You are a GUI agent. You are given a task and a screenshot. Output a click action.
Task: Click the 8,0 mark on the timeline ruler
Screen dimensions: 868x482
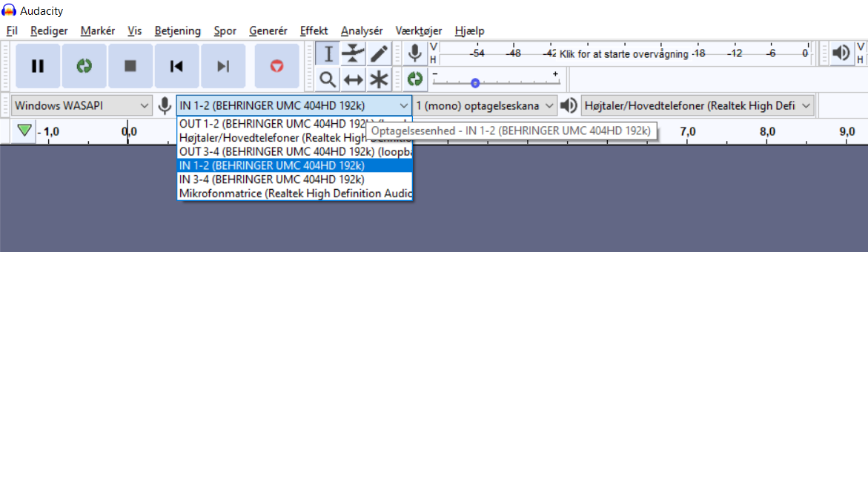click(x=767, y=132)
